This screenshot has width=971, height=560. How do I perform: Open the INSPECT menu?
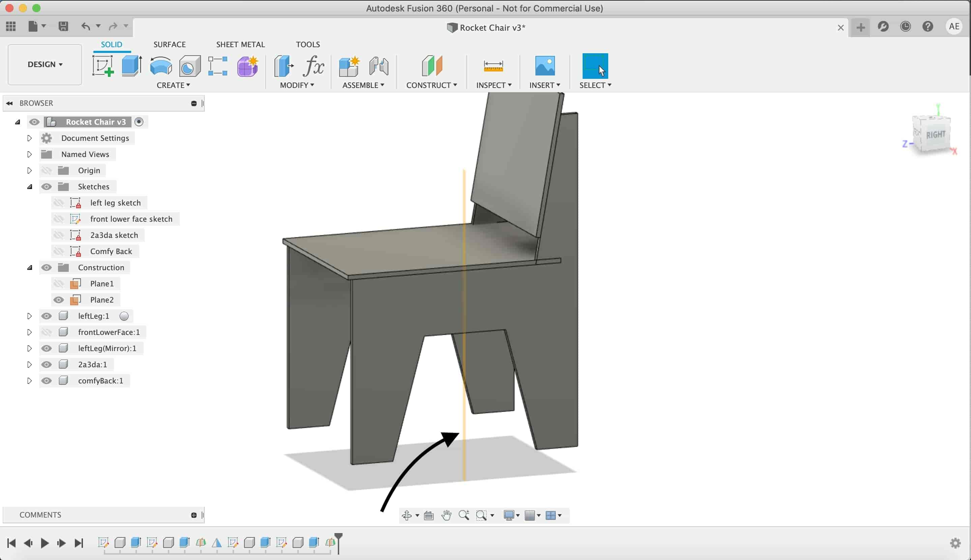(x=494, y=85)
